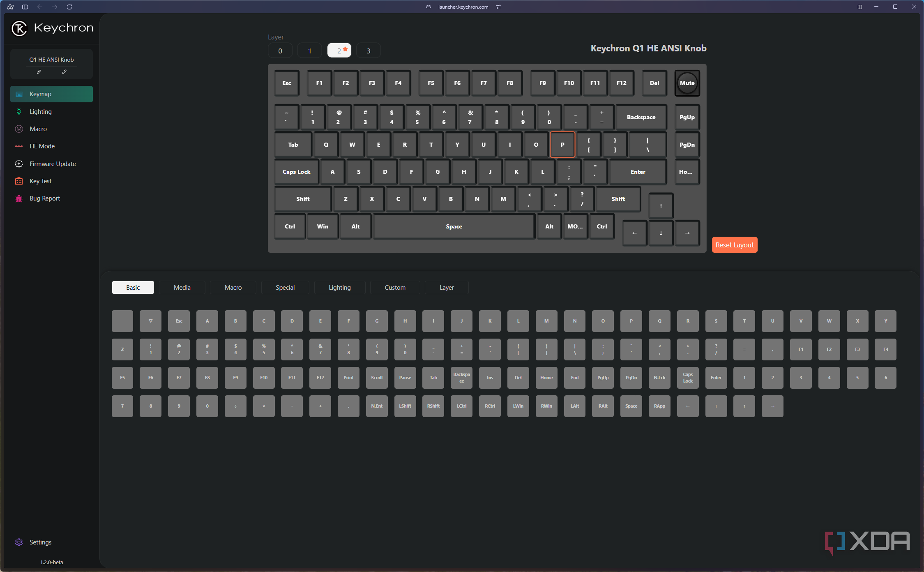The width and height of the screenshot is (924, 572).
Task: Select the Space bar on keyboard layout
Action: click(x=454, y=226)
